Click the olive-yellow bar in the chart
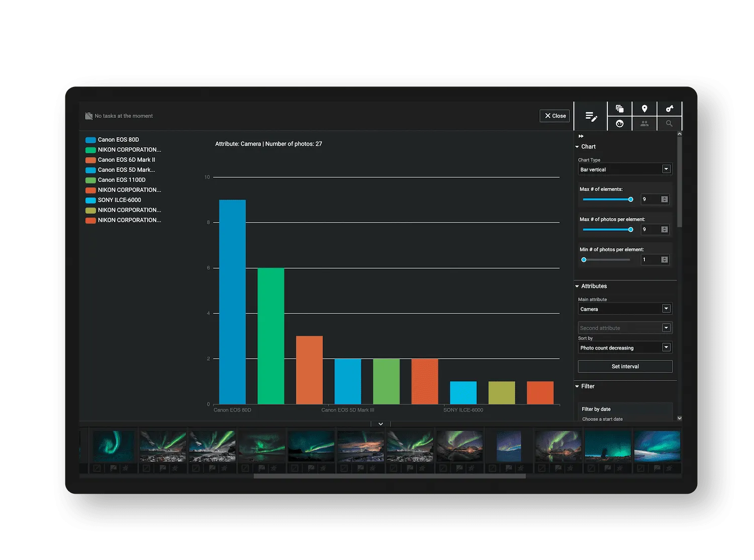 [502, 393]
